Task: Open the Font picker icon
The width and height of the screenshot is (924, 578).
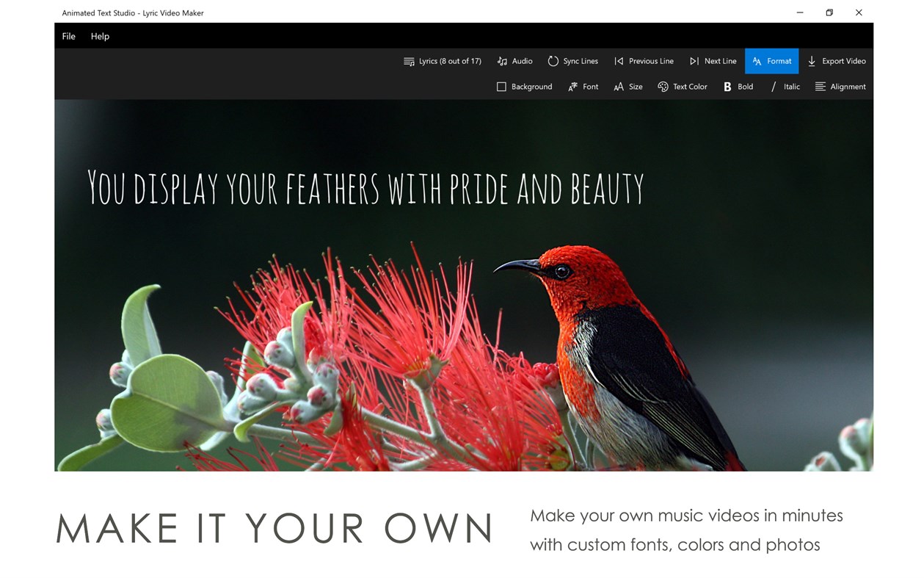Action: coord(572,86)
